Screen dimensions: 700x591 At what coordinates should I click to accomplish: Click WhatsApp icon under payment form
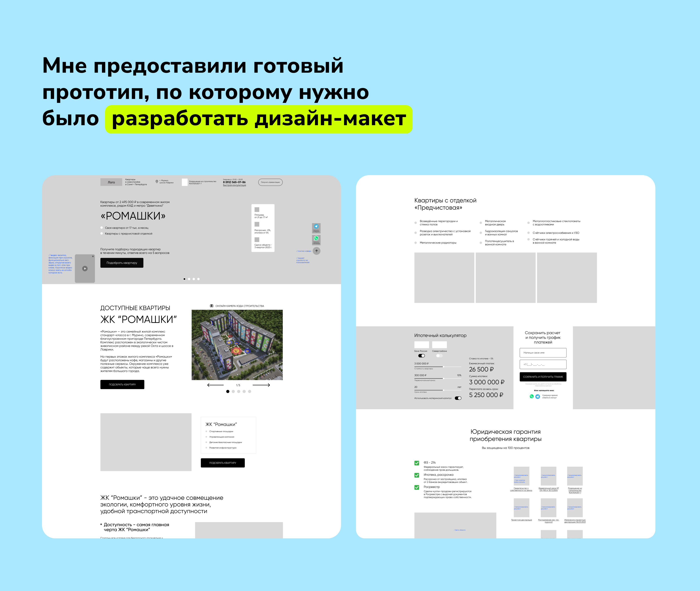532,396
